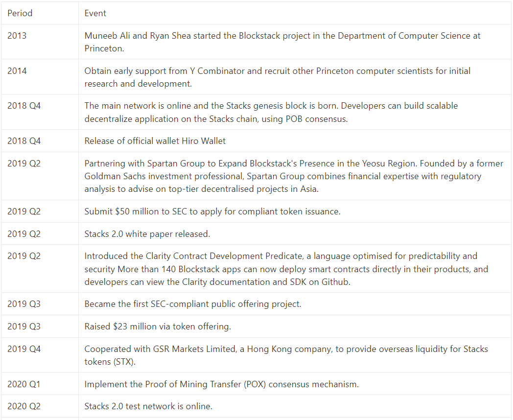Click the Stacks 2.0 white paper released text

pyautogui.click(x=147, y=234)
